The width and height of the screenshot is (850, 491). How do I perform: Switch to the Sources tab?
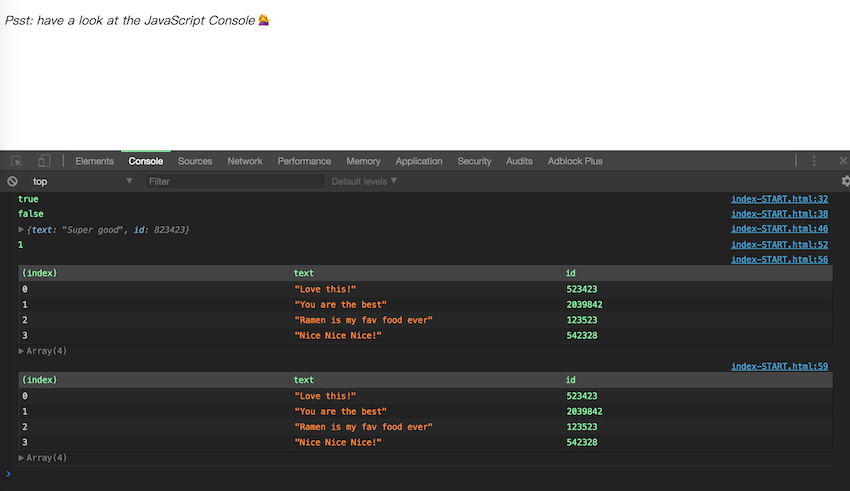(x=195, y=161)
